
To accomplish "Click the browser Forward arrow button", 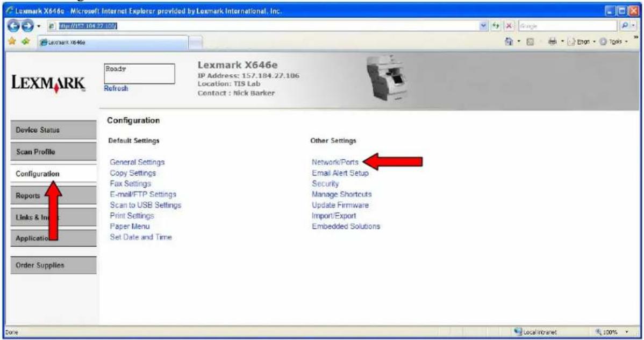I will (27, 26).
